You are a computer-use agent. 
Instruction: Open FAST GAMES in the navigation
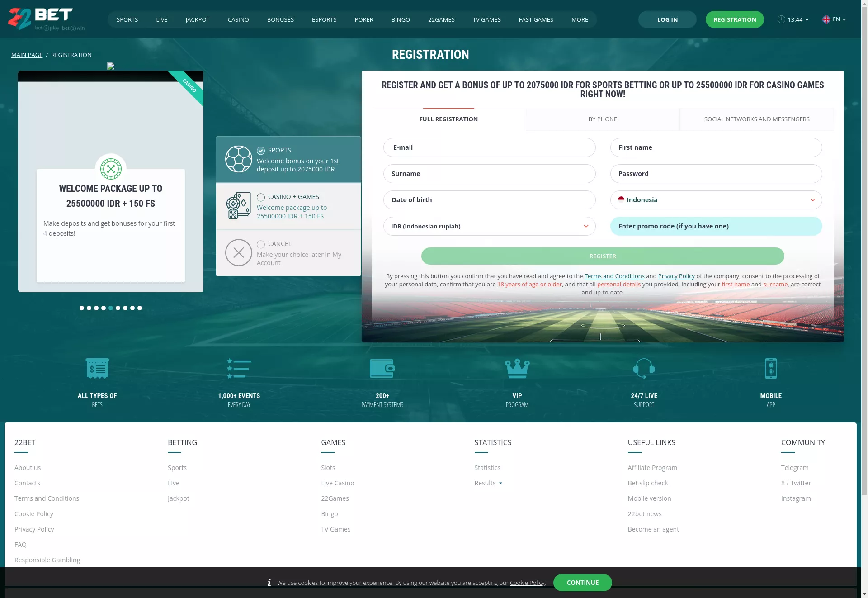pyautogui.click(x=536, y=19)
